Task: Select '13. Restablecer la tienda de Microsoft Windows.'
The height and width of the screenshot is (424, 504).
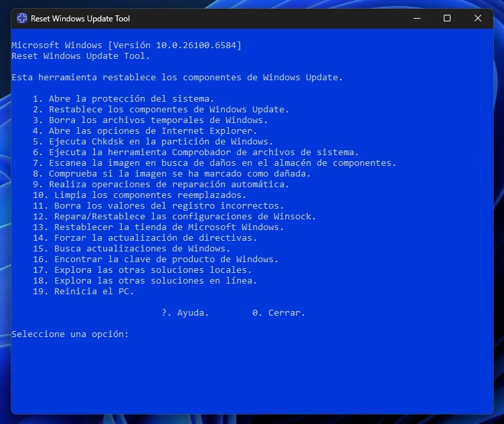Action: coord(158,227)
